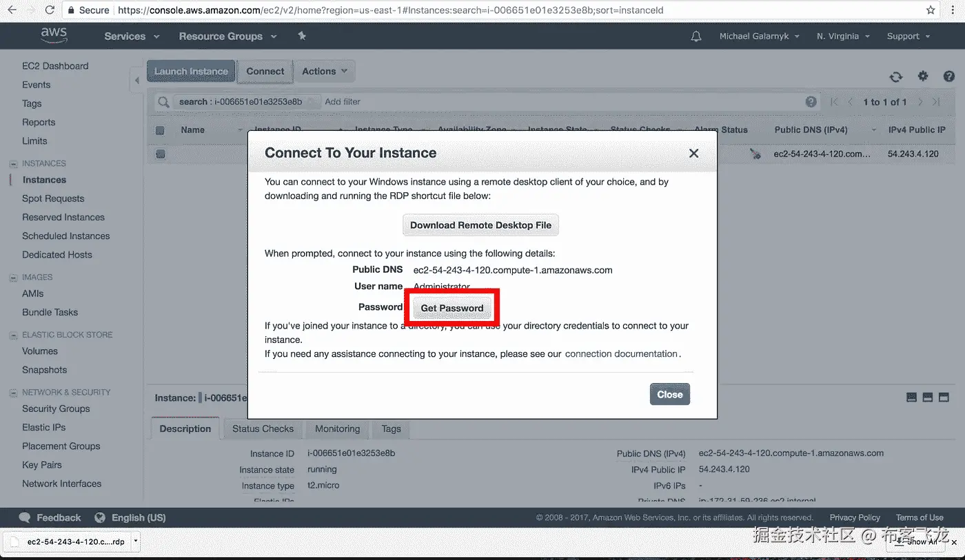Image resolution: width=965 pixels, height=560 pixels.
Task: Collapse the IMAGES sidebar section
Action: pyautogui.click(x=14, y=278)
